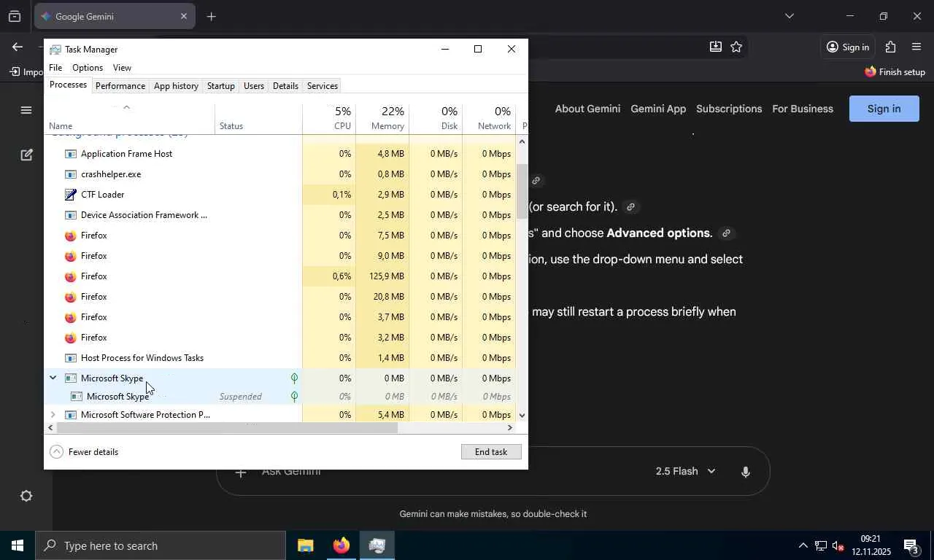Click the Firefox icon on the 125,9 MB row

click(70, 276)
